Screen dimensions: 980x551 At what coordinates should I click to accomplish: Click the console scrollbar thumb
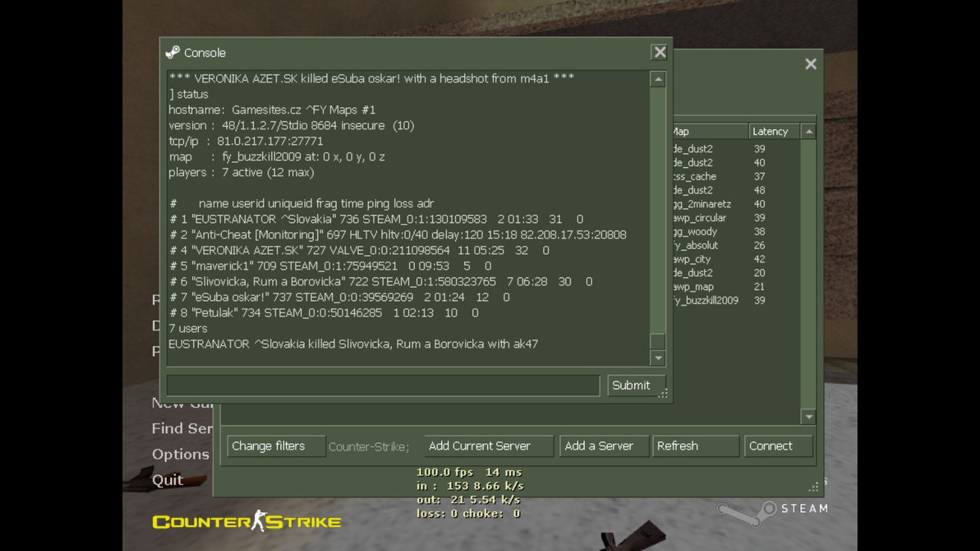click(x=658, y=341)
